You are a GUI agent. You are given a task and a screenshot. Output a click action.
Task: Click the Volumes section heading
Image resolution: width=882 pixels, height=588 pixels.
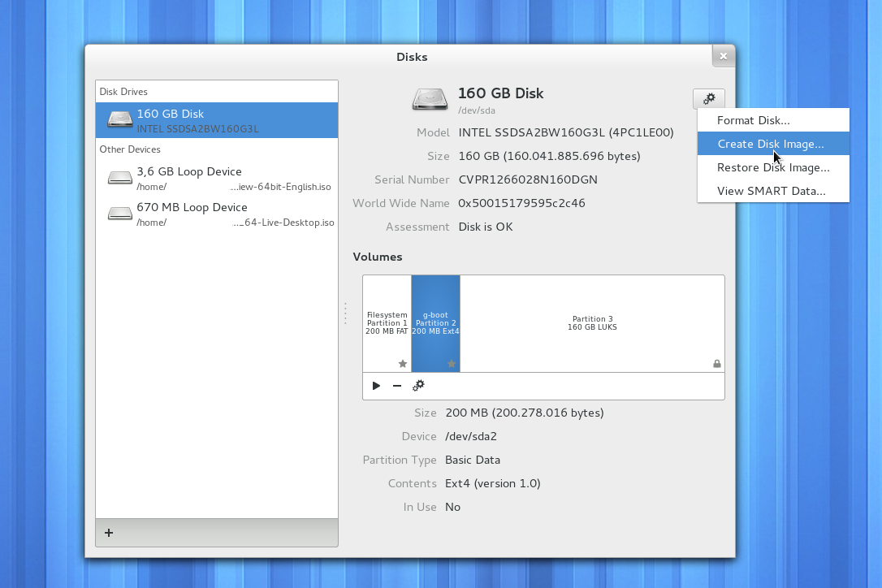click(x=378, y=257)
